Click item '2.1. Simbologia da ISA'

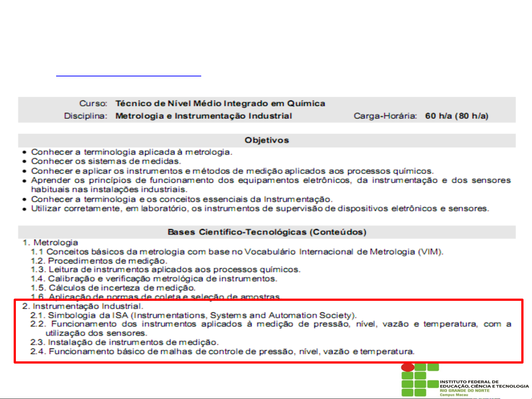point(193,316)
